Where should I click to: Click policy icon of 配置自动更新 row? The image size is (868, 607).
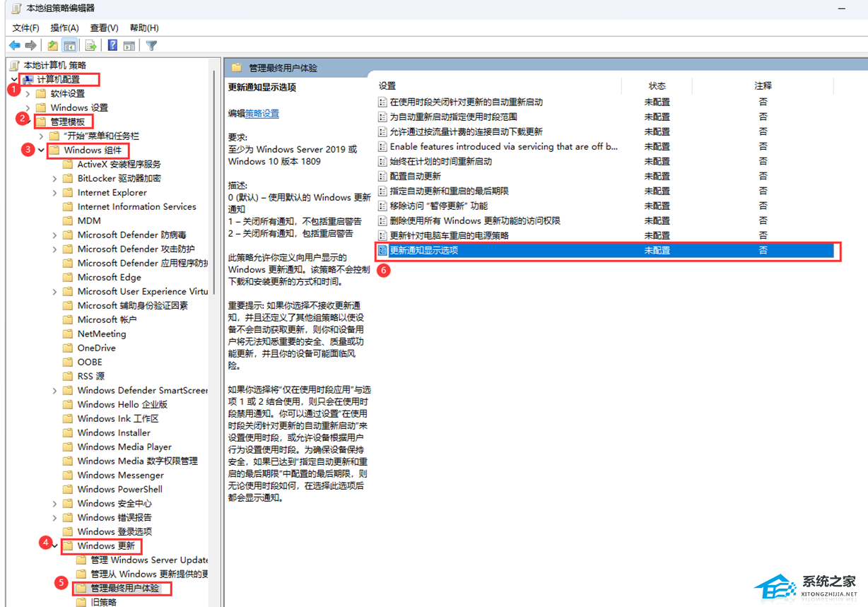tap(382, 176)
